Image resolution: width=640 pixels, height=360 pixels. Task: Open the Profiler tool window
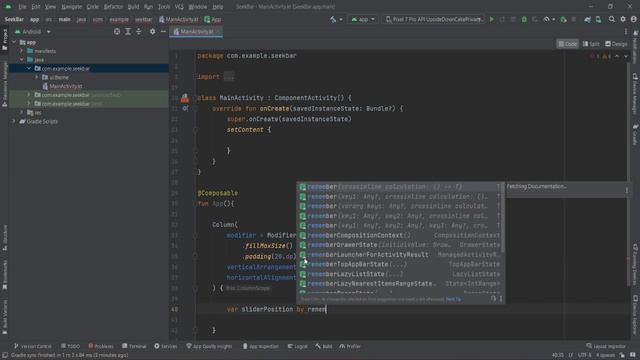click(x=350, y=346)
